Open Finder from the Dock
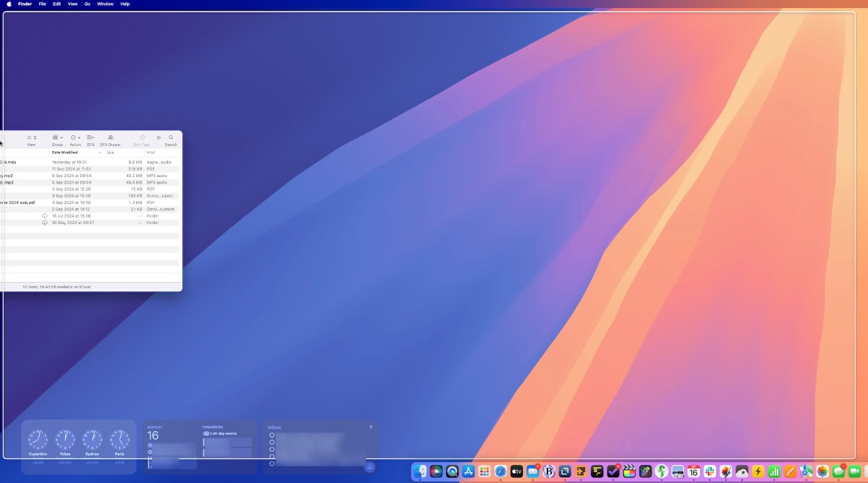 click(x=420, y=471)
